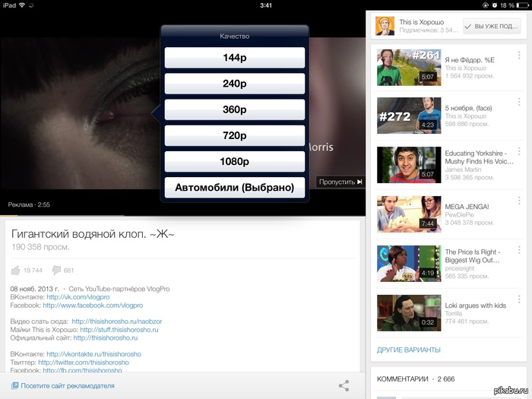Select 144p video quality
The height and width of the screenshot is (399, 532).
pos(234,57)
